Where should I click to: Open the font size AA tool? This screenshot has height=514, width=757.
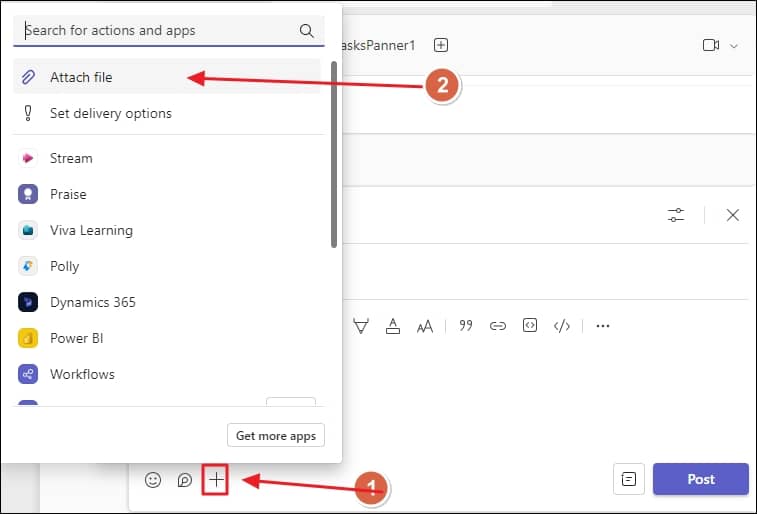(425, 327)
